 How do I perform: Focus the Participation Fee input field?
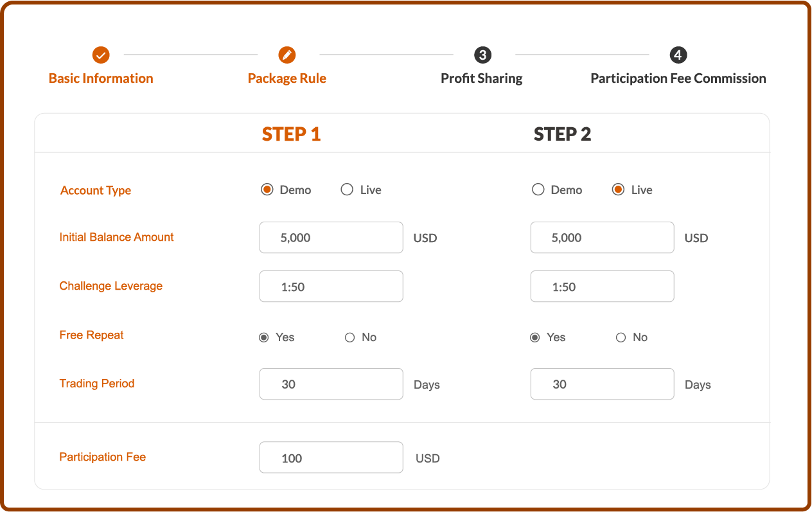(x=331, y=457)
